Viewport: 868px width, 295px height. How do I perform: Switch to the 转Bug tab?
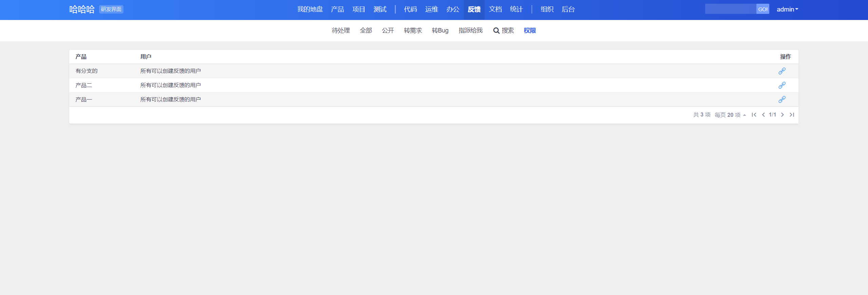(x=440, y=30)
